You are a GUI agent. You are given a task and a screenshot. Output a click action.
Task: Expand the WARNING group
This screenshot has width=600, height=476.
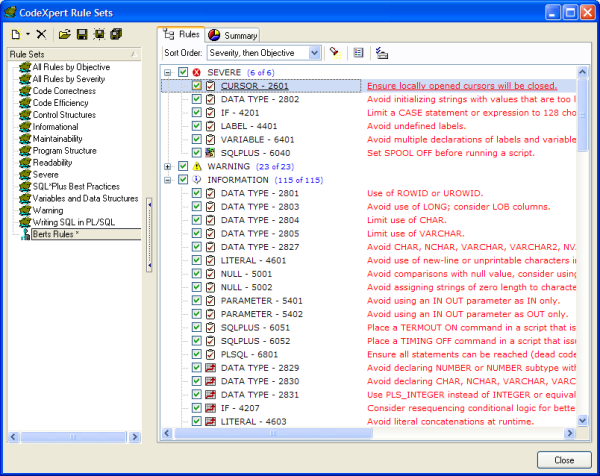[168, 166]
